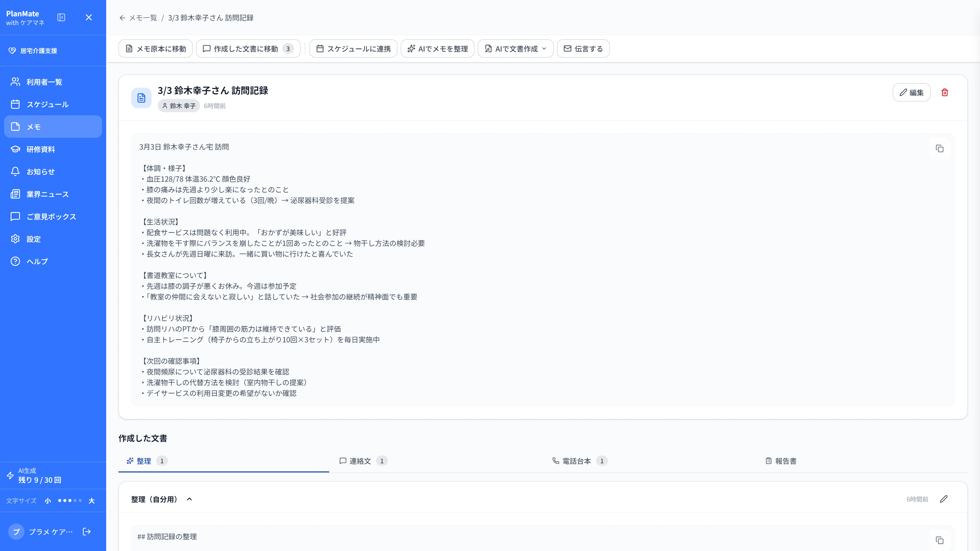Screen dimensions: 980x551
Task: Click the 3 badge on 作成した文書に移動
Action: pyautogui.click(x=288, y=49)
